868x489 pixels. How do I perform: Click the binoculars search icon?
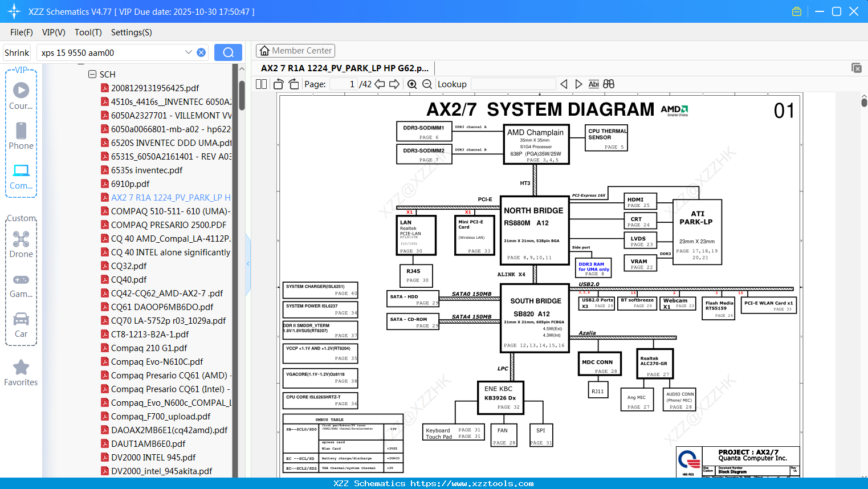pos(609,84)
